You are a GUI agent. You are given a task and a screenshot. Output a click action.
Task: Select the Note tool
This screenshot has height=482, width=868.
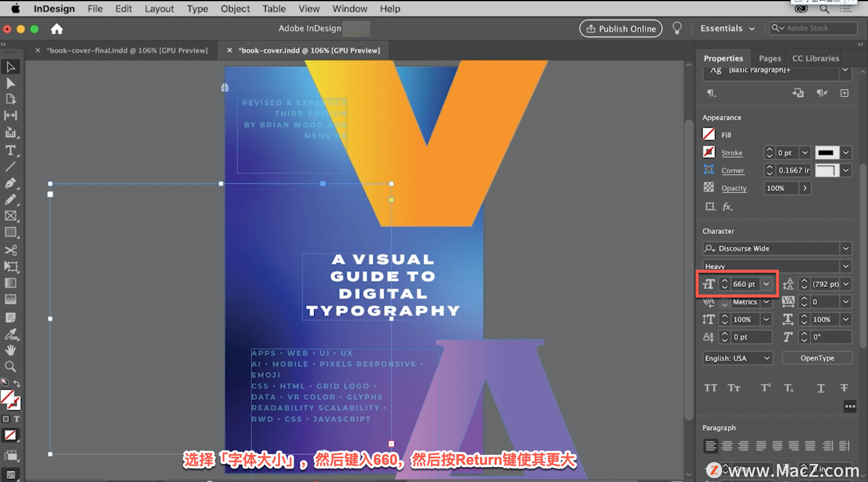[10, 317]
